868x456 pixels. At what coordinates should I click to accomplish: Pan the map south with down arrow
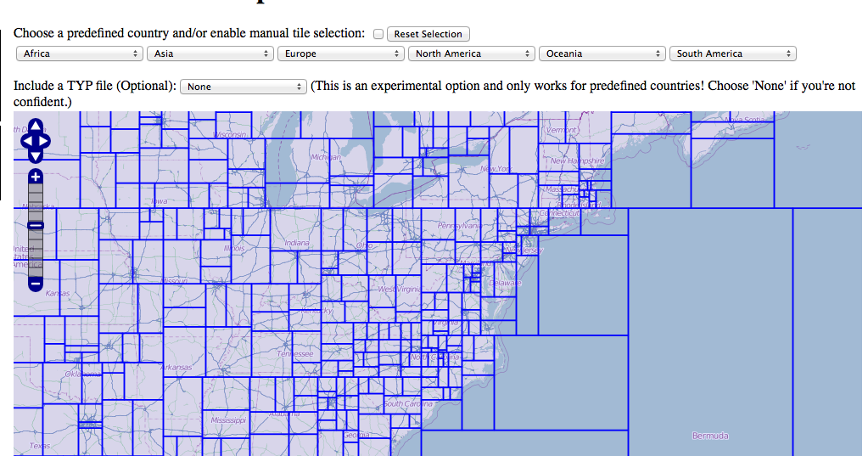coord(36,156)
